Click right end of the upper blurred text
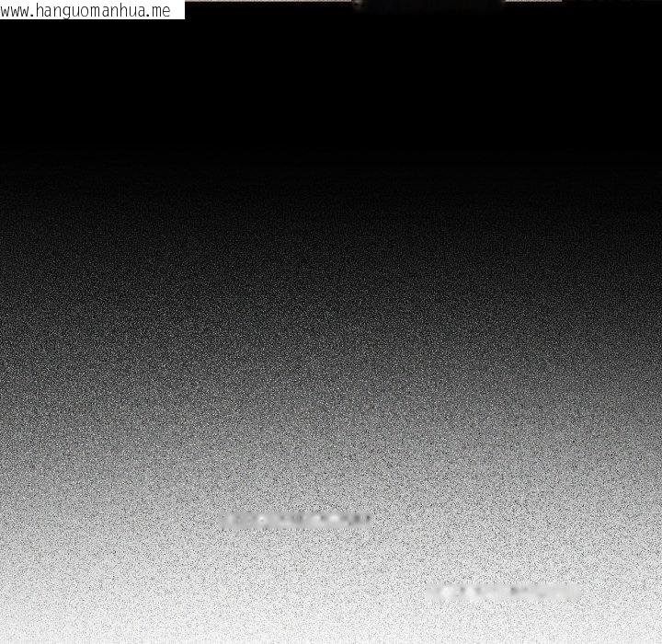 pos(366,521)
